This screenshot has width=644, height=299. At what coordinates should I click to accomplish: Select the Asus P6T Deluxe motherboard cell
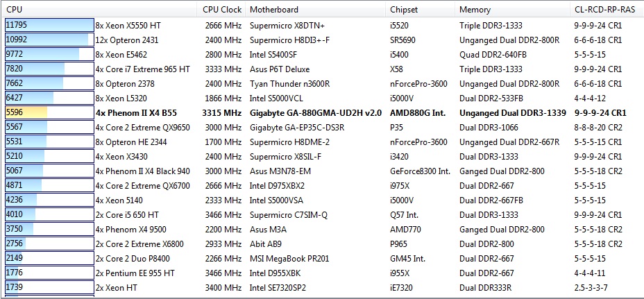click(x=280, y=69)
